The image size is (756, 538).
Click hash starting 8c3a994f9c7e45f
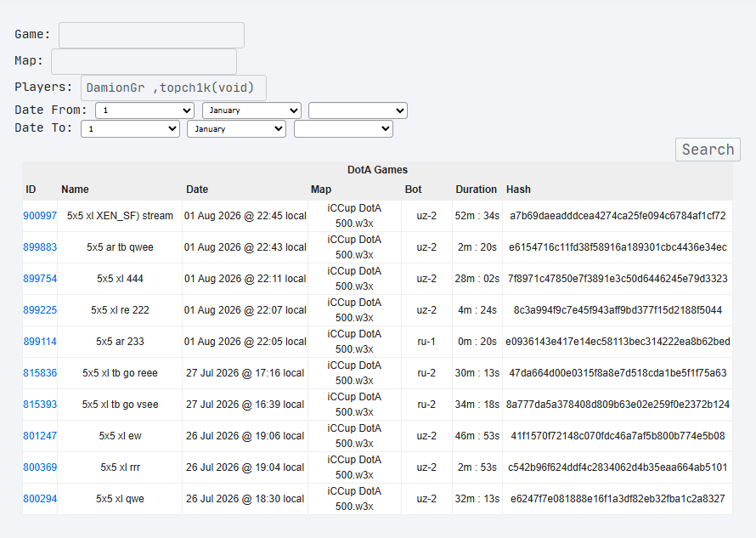click(618, 309)
